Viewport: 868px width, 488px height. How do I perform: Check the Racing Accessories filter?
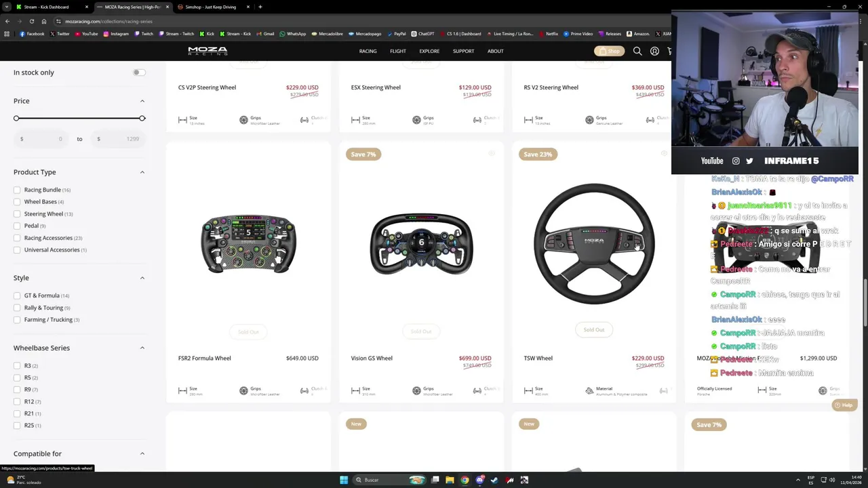click(17, 238)
